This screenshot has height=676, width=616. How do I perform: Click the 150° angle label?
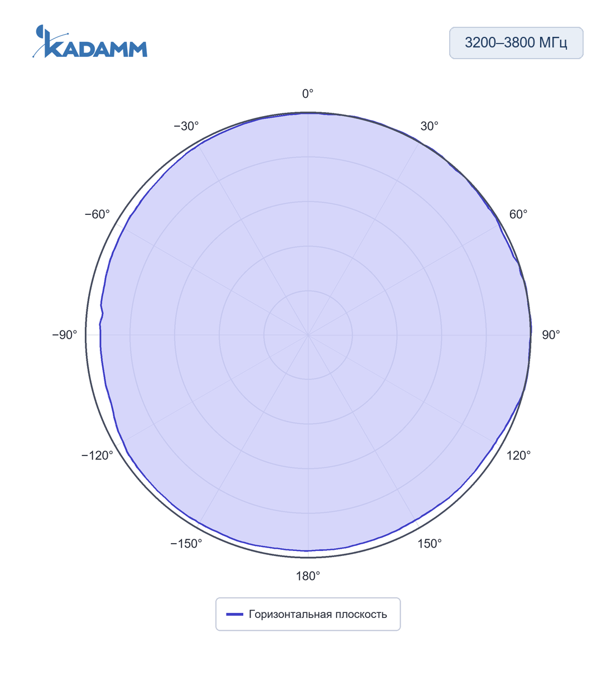click(x=429, y=544)
